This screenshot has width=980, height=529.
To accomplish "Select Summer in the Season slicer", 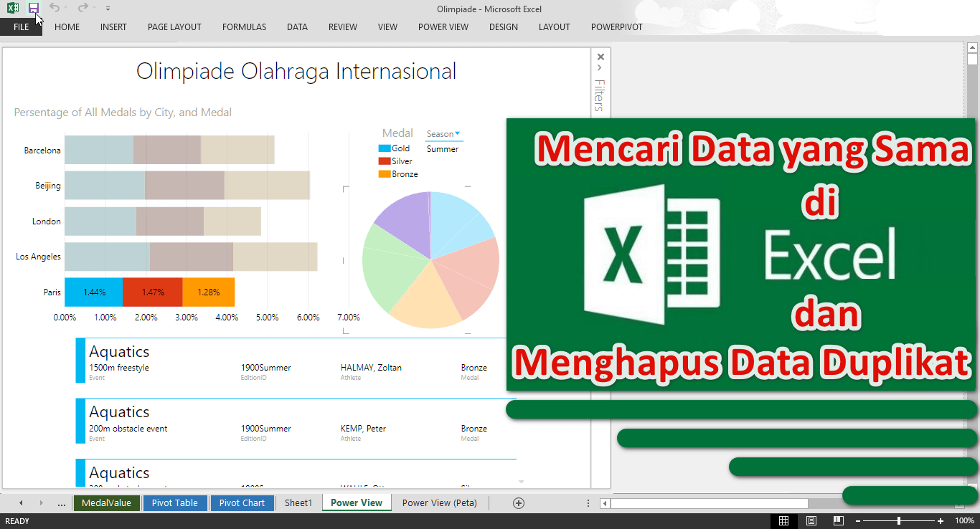I will (x=443, y=149).
